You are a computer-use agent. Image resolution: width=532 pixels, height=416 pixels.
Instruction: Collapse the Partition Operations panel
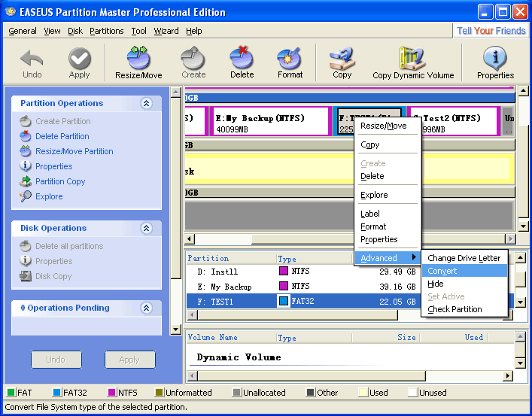(x=146, y=103)
